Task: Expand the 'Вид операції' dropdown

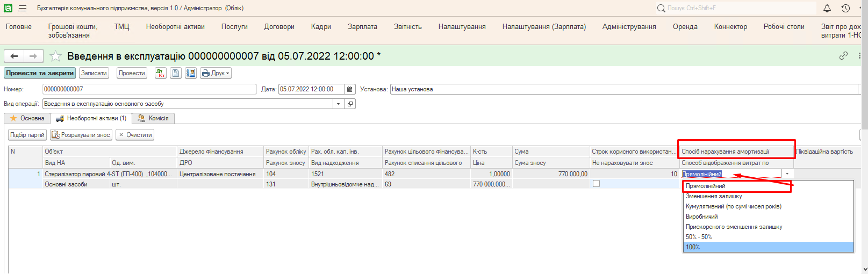Action: point(338,104)
